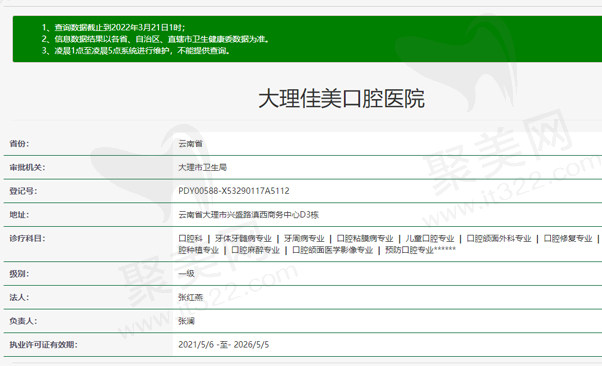This screenshot has width=602, height=366.
Task: Click the value 云南省 in the 省份 row
Action: click(x=190, y=144)
